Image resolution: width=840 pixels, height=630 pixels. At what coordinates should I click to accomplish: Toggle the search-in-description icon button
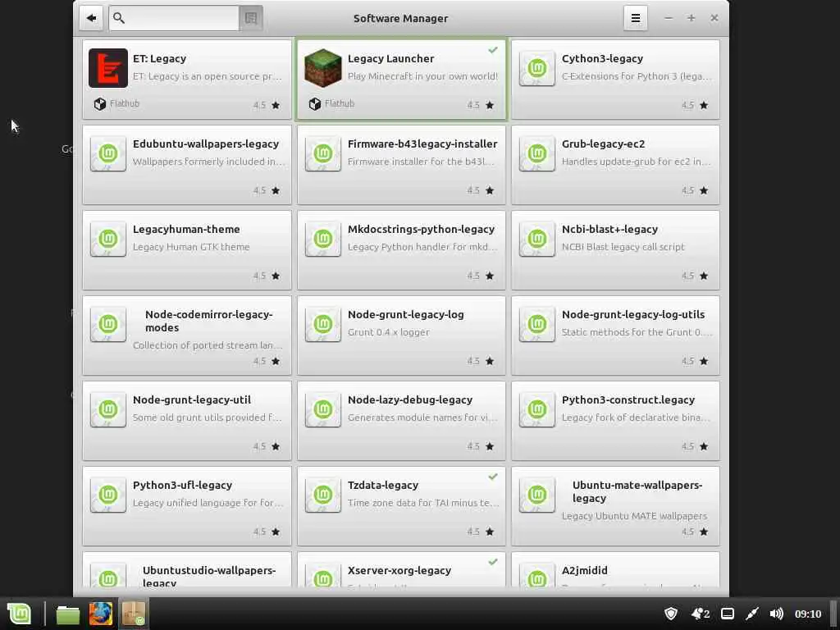[251, 18]
